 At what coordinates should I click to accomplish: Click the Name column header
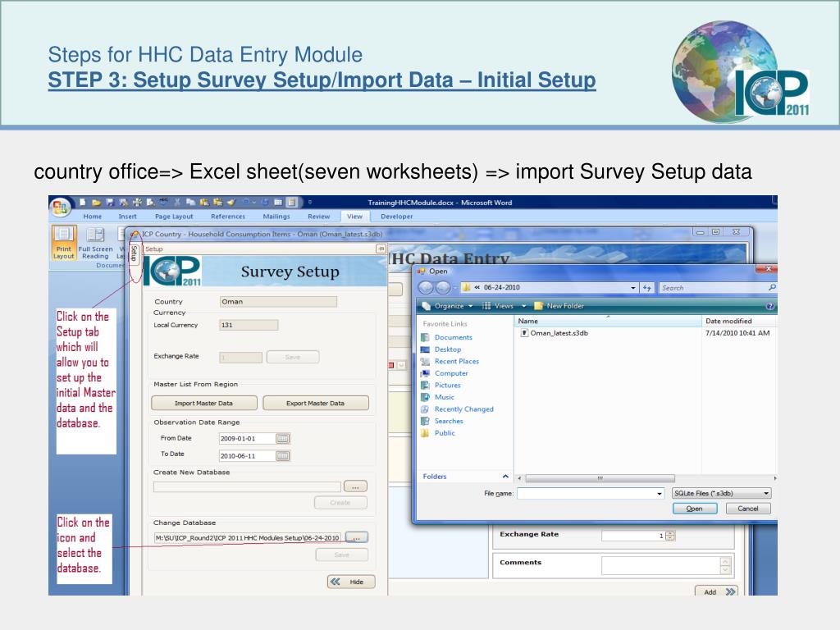(608, 321)
